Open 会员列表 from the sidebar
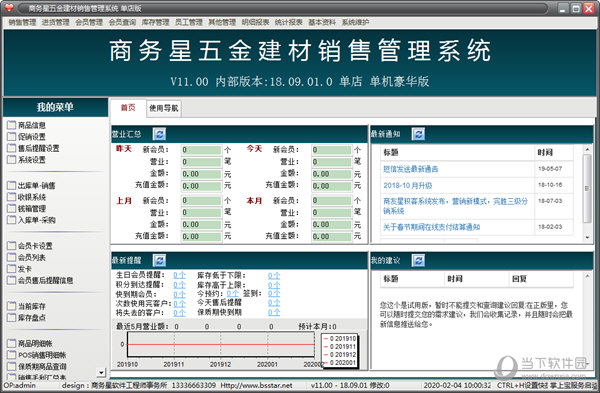 click(x=27, y=258)
